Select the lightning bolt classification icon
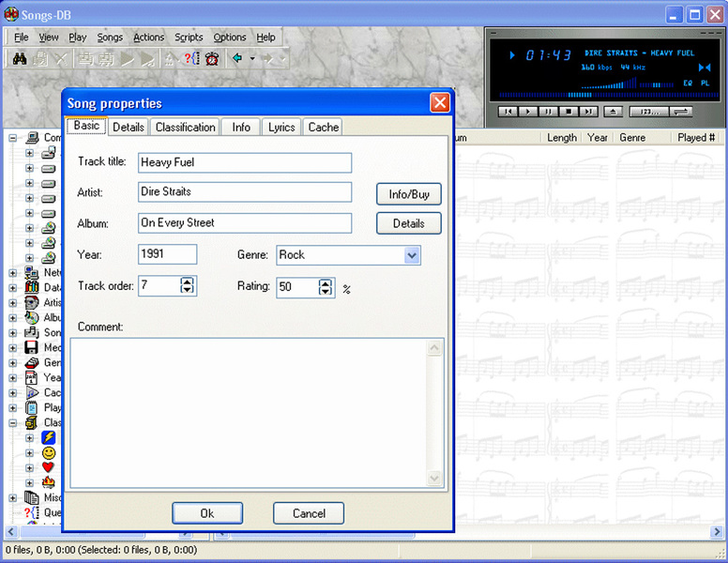Image resolution: width=728 pixels, height=563 pixels. [48, 437]
